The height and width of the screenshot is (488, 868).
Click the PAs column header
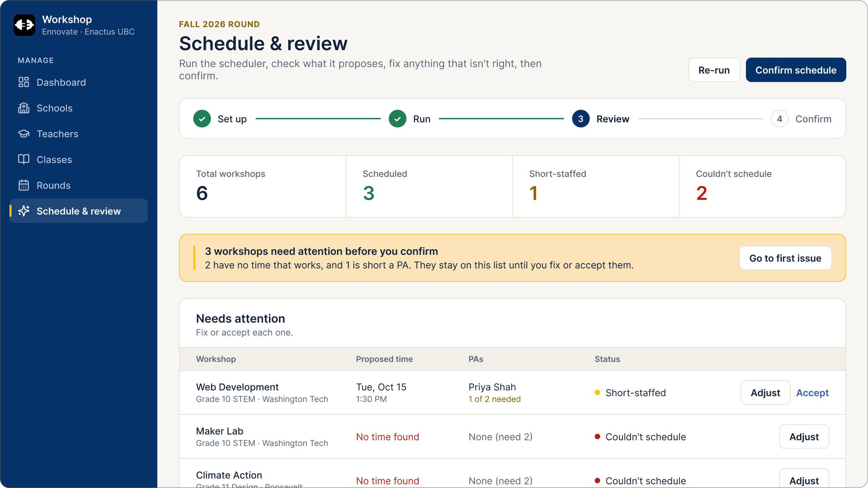point(476,359)
